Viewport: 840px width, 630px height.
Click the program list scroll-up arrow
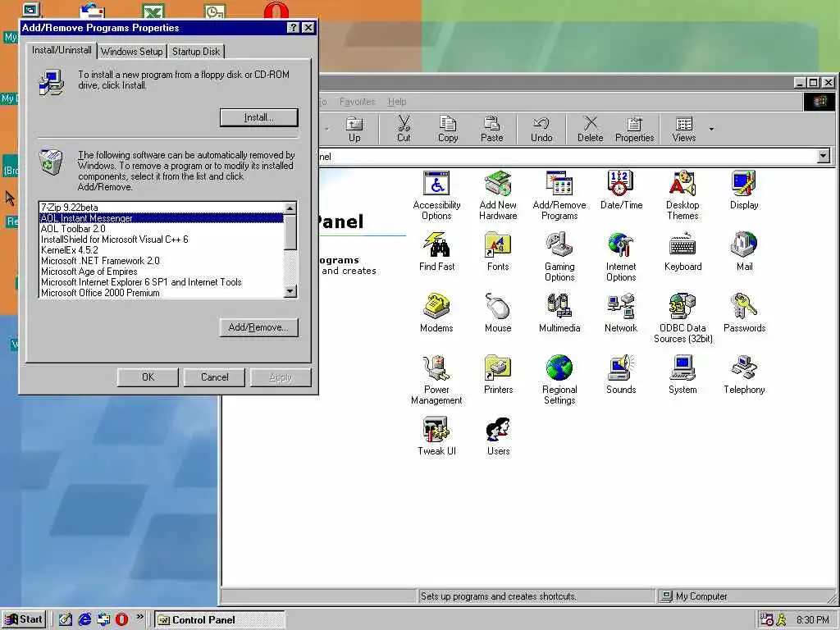point(290,208)
